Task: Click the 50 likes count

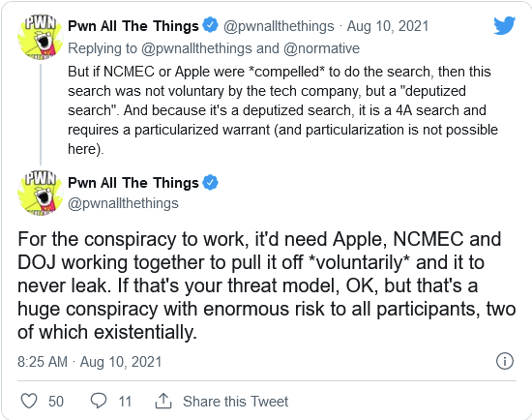Action: (x=56, y=402)
